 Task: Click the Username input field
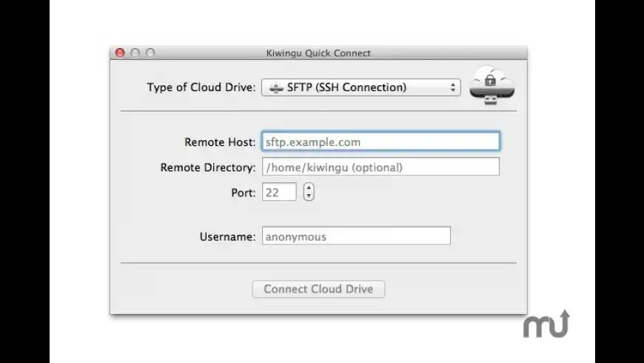[356, 236]
